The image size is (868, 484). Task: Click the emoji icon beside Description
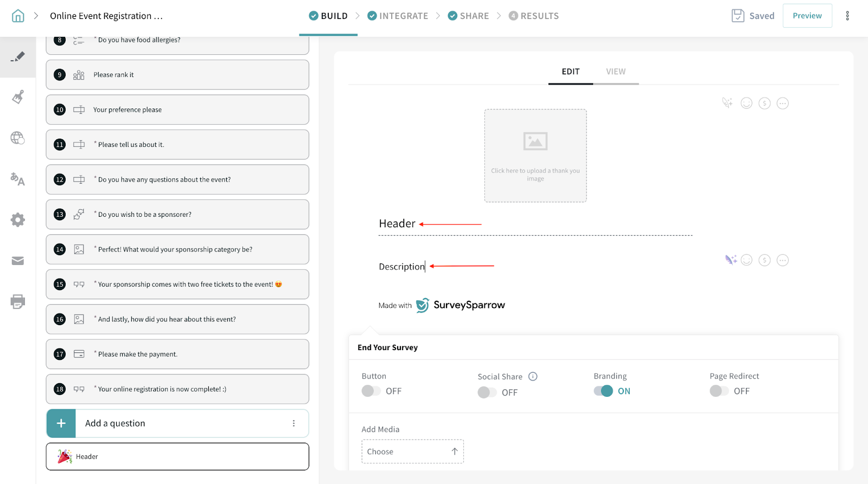pyautogui.click(x=746, y=260)
